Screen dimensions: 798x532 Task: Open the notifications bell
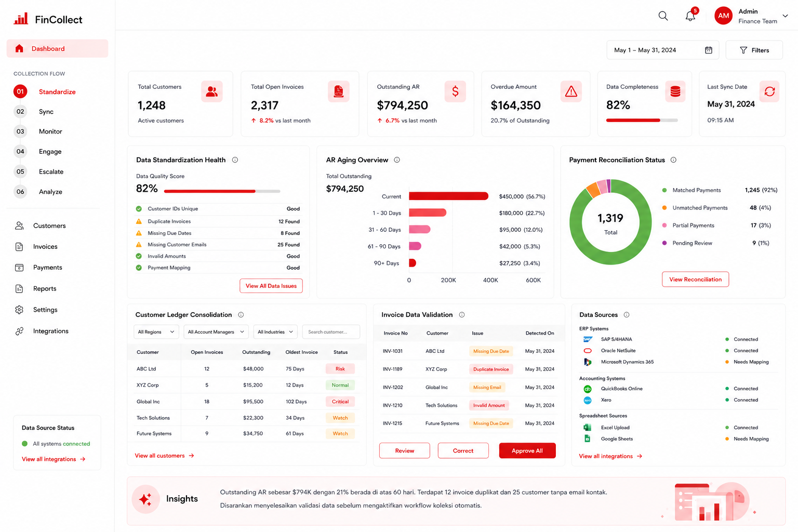pyautogui.click(x=690, y=16)
